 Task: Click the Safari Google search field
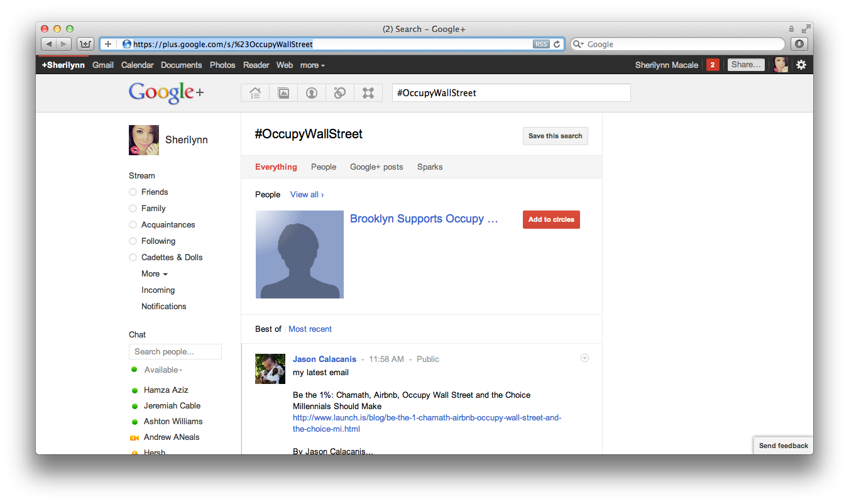[677, 44]
